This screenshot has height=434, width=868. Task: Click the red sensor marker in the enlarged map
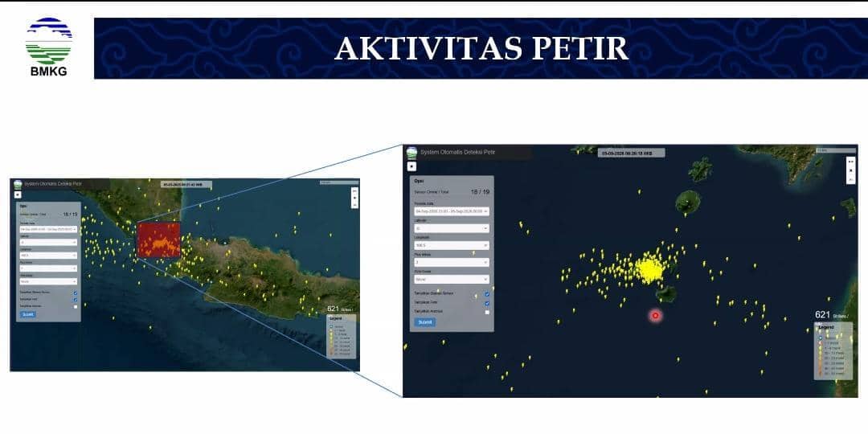656,316
